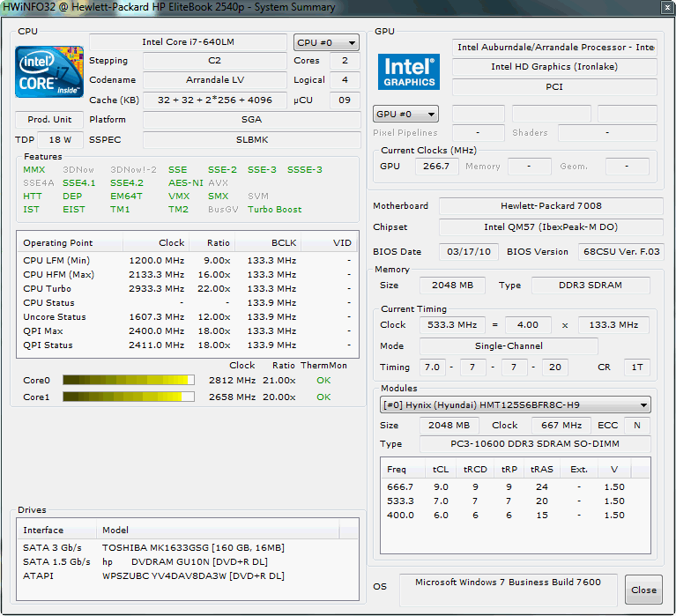
Task: Click the Intel Auburndale/Arrandale Processor GPU field
Action: 554,48
